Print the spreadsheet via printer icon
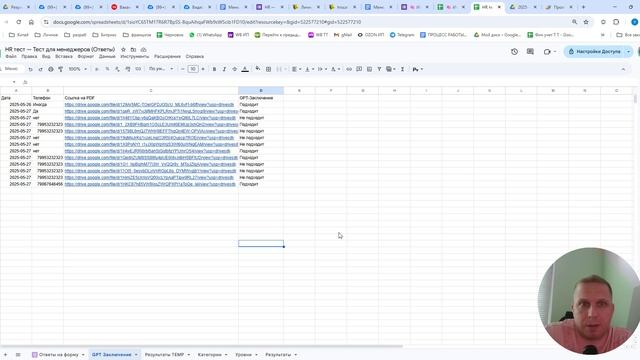 (x=51, y=69)
